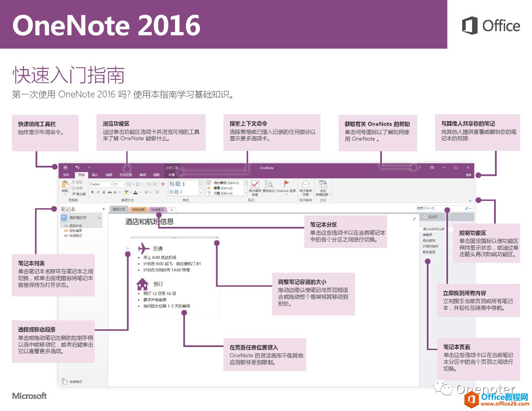Open the 观光游览 page in page list
Image resolution: width=532 pixels, height=411 pixels.
[x=429, y=240]
